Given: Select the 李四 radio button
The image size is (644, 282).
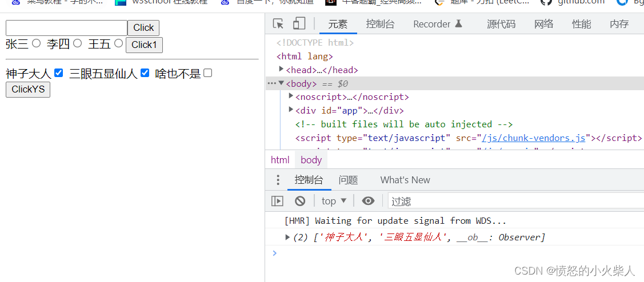Looking at the screenshot, I should click(x=77, y=43).
